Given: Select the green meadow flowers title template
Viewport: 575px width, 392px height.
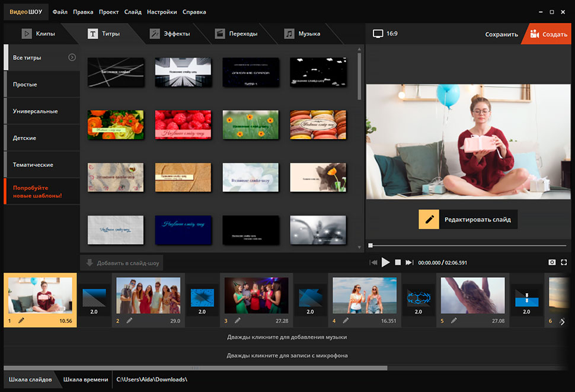Looking at the screenshot, I should pyautogui.click(x=251, y=124).
